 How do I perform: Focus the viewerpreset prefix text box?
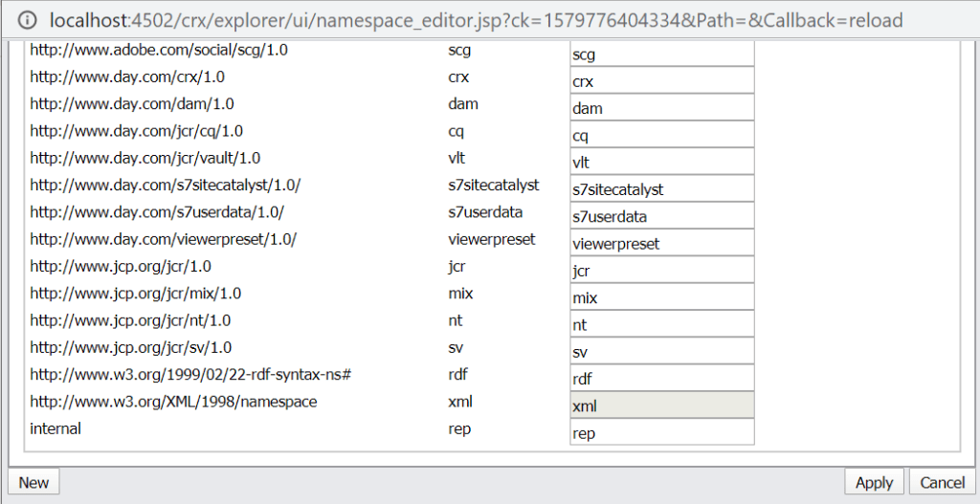pyautogui.click(x=661, y=244)
